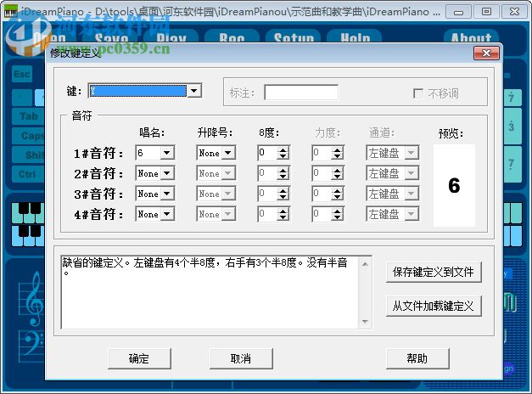Image resolution: width=532 pixels, height=394 pixels.
Task: Toggle the 不移调 checkbox
Action: pos(418,93)
